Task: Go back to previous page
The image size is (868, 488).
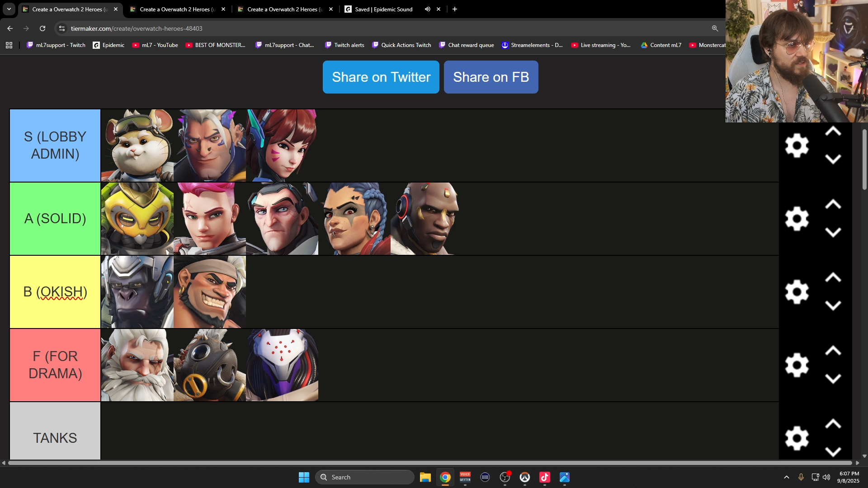Action: point(10,28)
